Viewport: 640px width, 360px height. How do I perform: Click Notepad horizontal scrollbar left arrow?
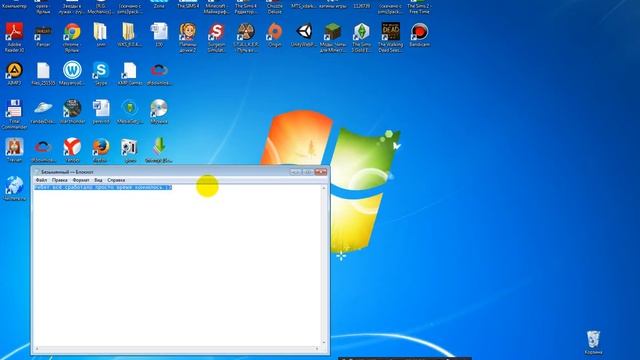(37, 349)
